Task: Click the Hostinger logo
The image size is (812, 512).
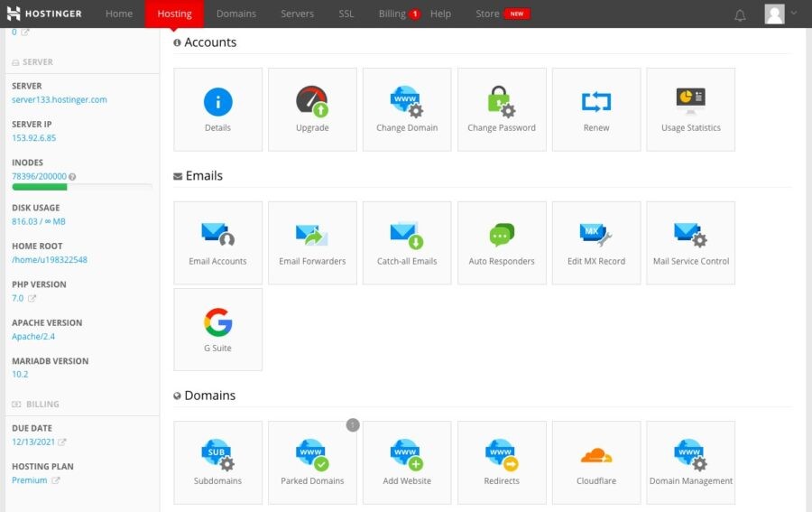Action: [44, 14]
